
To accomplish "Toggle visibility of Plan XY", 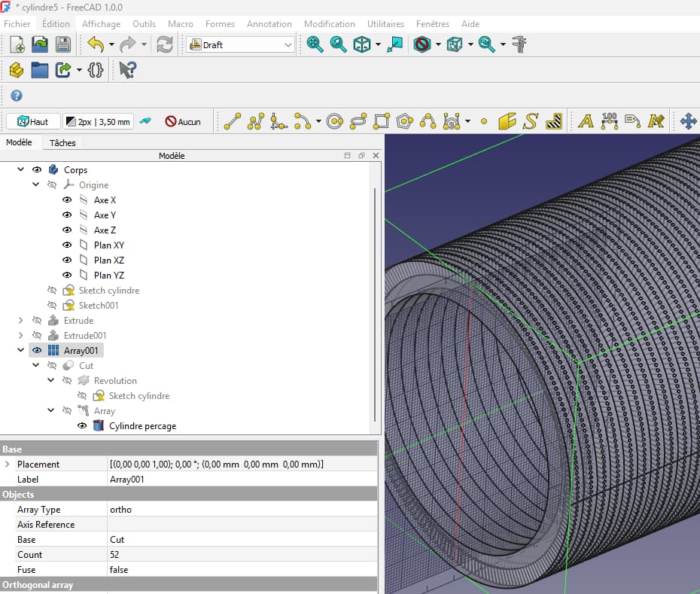I will [67, 245].
